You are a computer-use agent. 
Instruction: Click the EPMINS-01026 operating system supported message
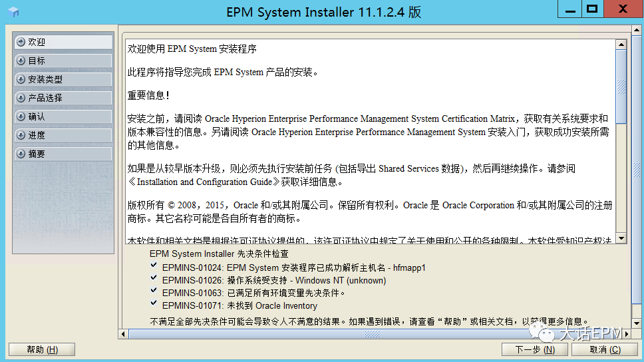(274, 281)
